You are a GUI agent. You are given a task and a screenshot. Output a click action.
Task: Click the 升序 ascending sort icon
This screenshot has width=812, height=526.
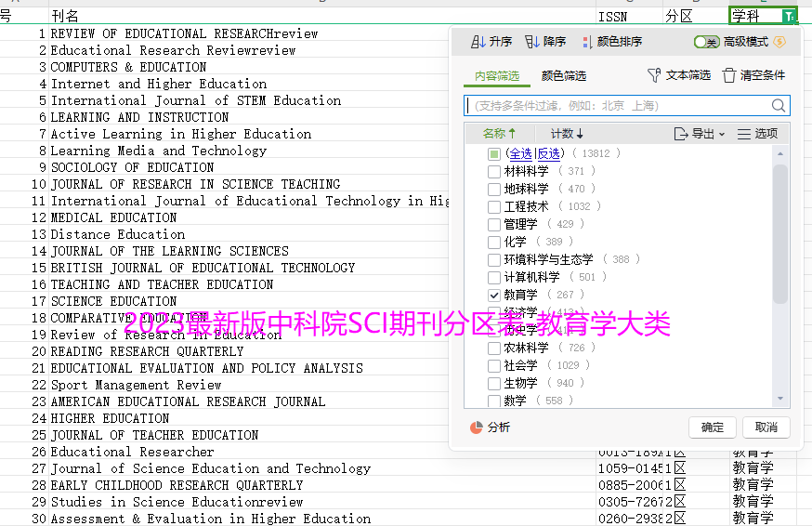478,42
